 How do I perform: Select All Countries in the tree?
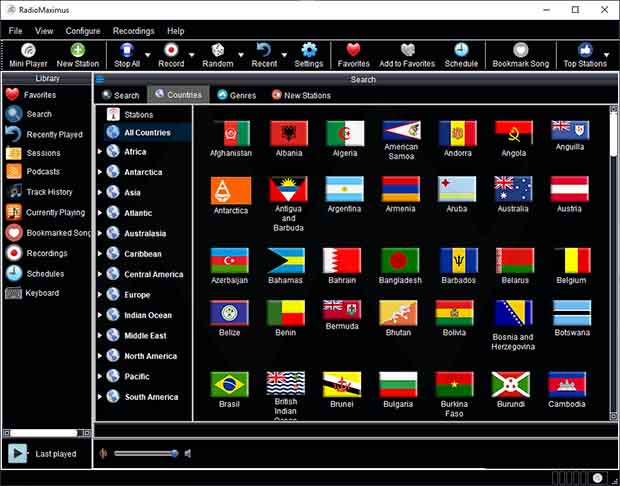(147, 132)
